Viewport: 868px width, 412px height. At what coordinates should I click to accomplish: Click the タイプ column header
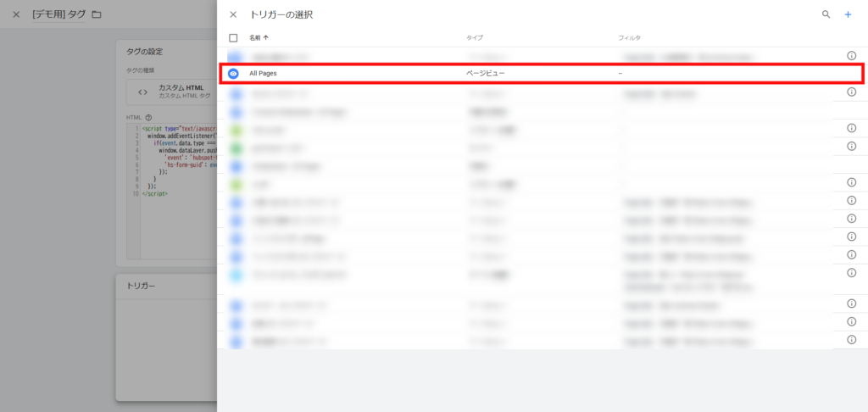pyautogui.click(x=475, y=38)
